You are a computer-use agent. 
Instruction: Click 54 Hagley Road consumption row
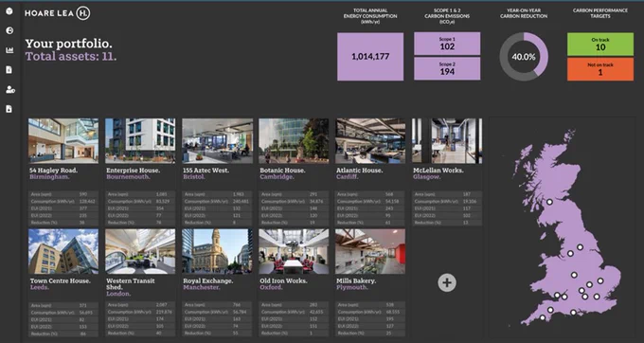63,201
